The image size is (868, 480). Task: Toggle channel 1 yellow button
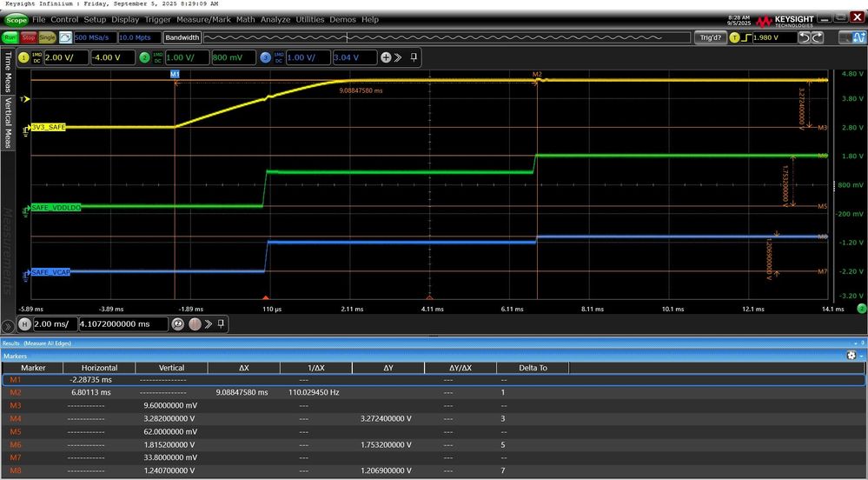point(23,57)
